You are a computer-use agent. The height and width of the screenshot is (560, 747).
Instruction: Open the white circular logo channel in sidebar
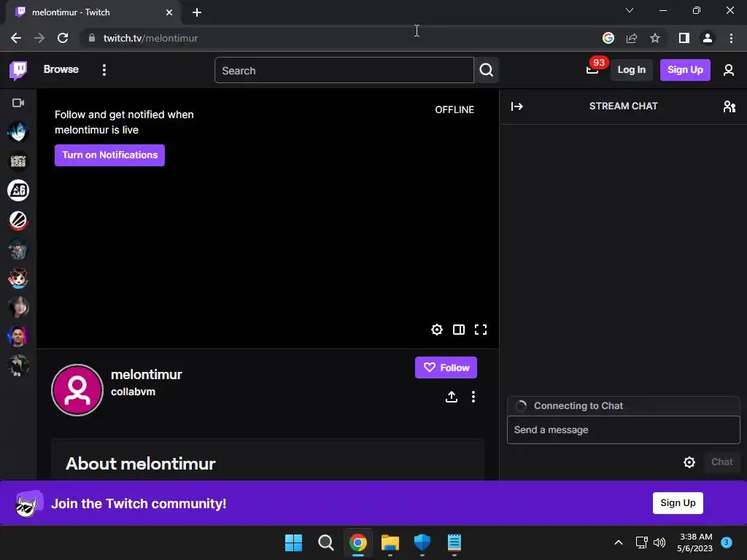[x=18, y=190]
